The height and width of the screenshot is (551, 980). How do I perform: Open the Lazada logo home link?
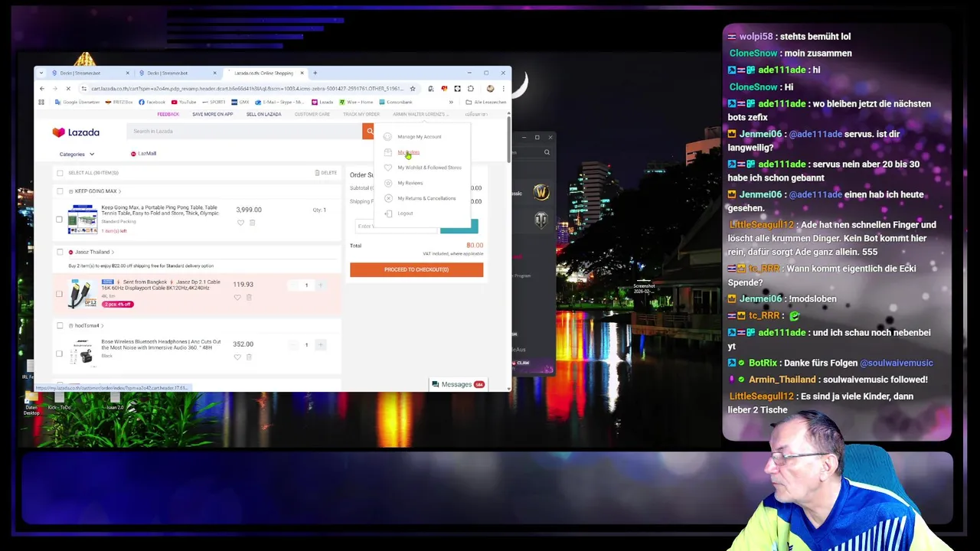(x=76, y=132)
